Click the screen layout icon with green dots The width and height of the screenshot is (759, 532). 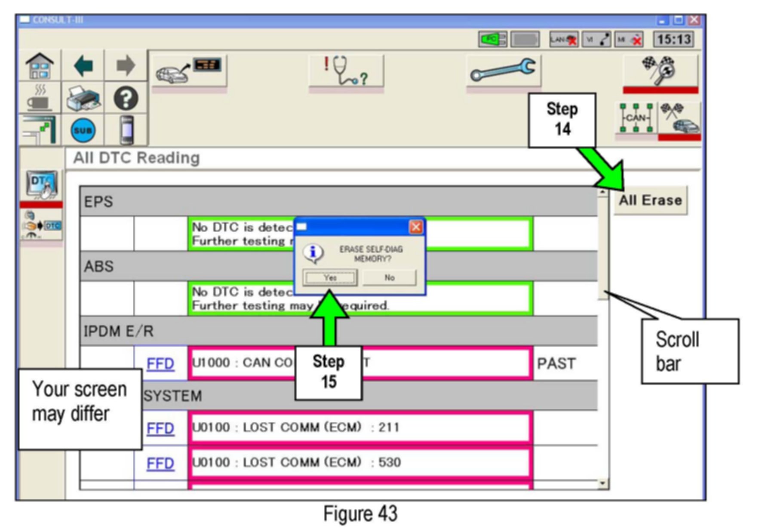(40, 129)
